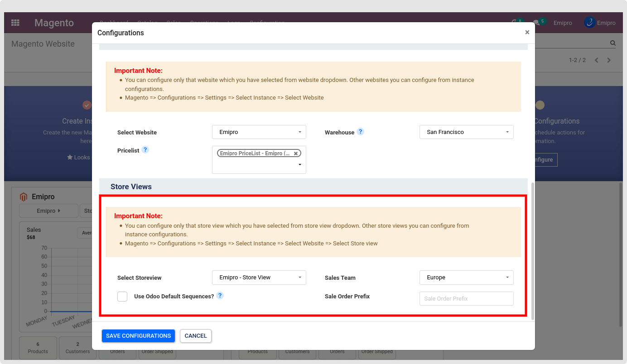Click the 1-2 / 2 pager counter
Screen dimensions: 627x364
coord(577,60)
